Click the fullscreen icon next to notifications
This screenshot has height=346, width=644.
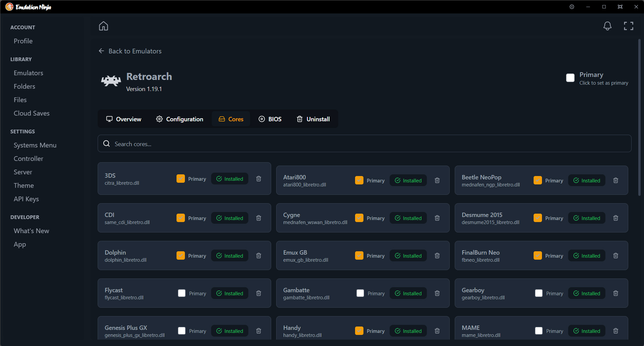click(x=628, y=26)
